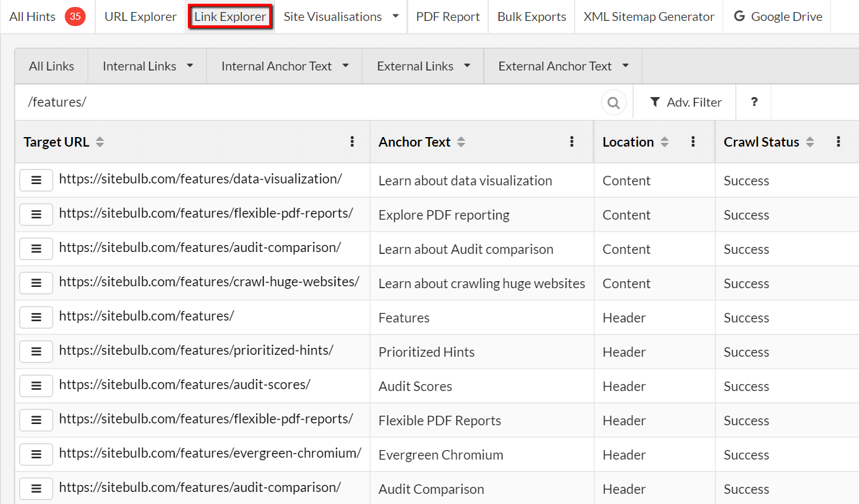Click the audit-comparison URL in Content row

pyautogui.click(x=200, y=248)
